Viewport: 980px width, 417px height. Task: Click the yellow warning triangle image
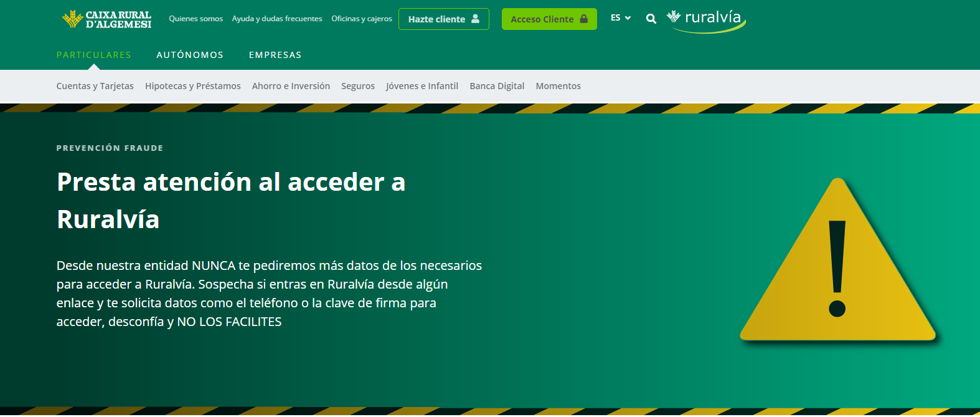coord(838,260)
